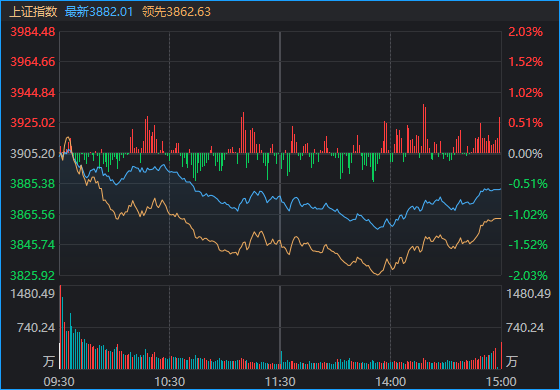Click the -1.52% percent axis label
This screenshot has height=390, width=560.
click(528, 245)
